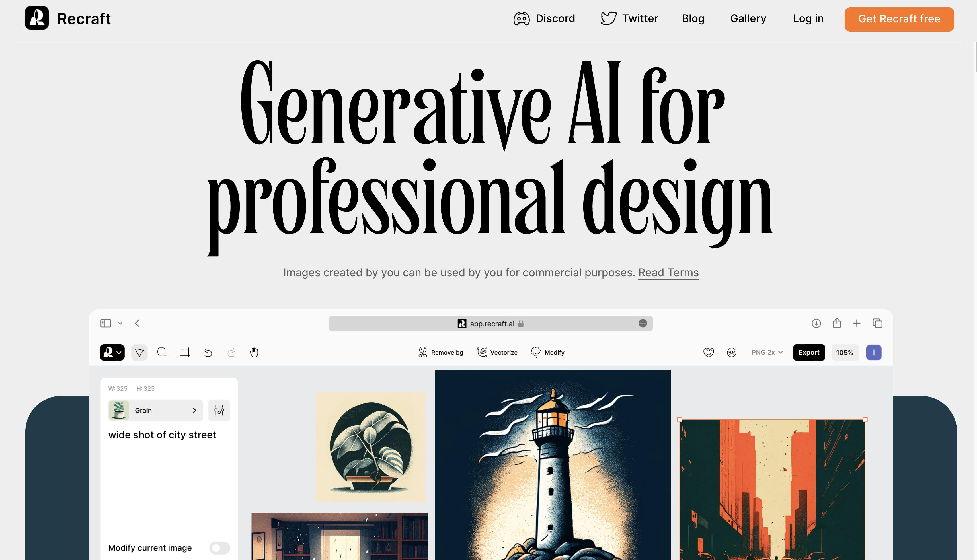977x560 pixels.
Task: Click the add shape tool
Action: point(162,352)
